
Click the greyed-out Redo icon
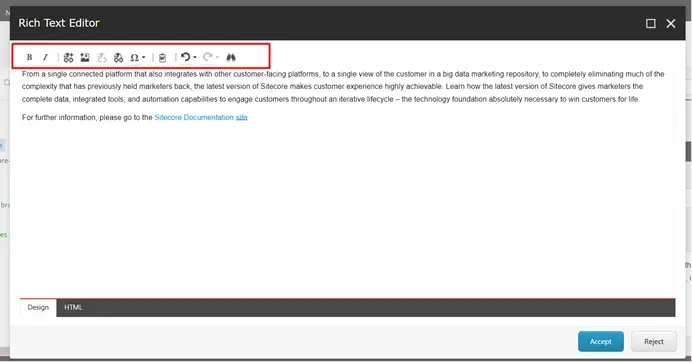click(x=207, y=57)
